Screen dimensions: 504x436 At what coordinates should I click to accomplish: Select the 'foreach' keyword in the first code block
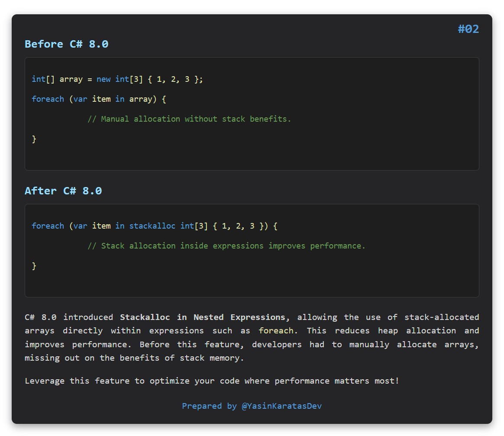tap(48, 99)
